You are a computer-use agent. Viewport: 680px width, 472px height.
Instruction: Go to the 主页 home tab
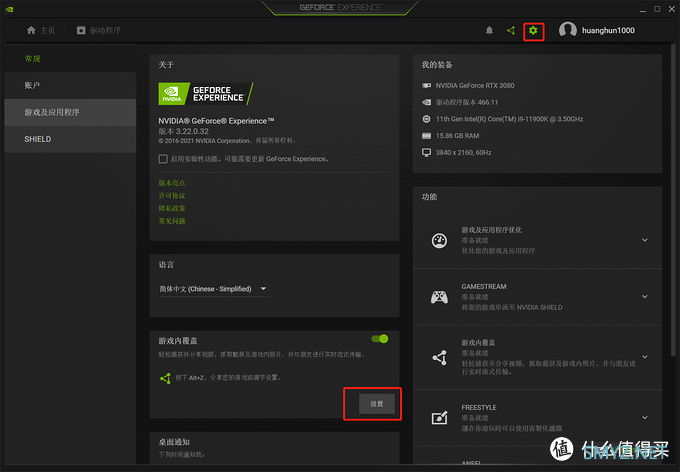[x=41, y=30]
